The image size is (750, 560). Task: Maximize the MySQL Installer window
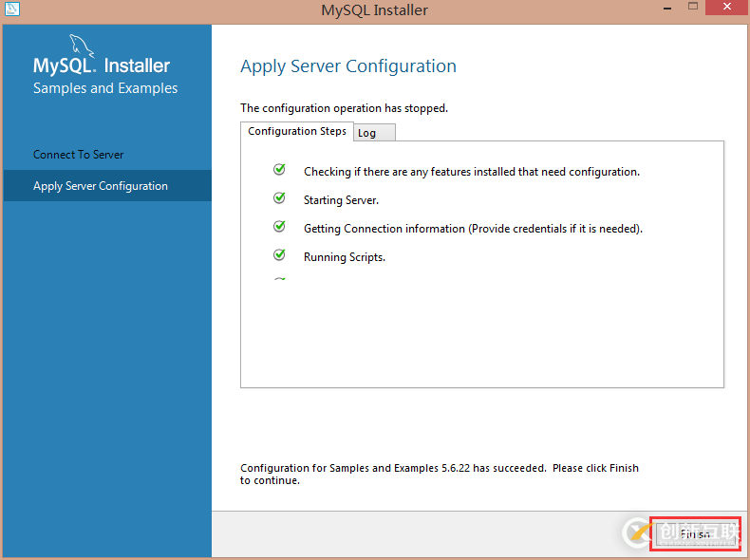pos(690,9)
